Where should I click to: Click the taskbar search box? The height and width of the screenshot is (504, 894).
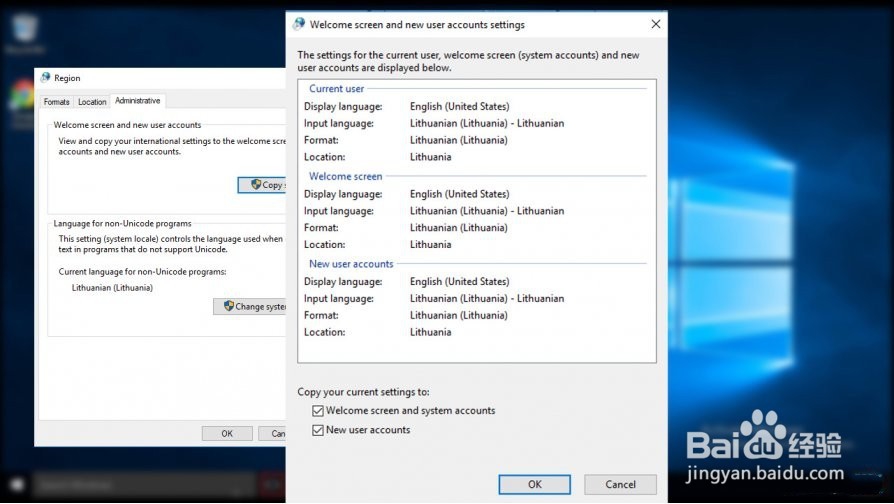point(143,485)
